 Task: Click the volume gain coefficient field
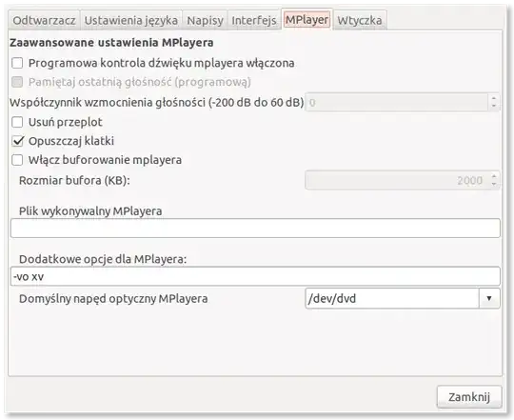(x=397, y=103)
